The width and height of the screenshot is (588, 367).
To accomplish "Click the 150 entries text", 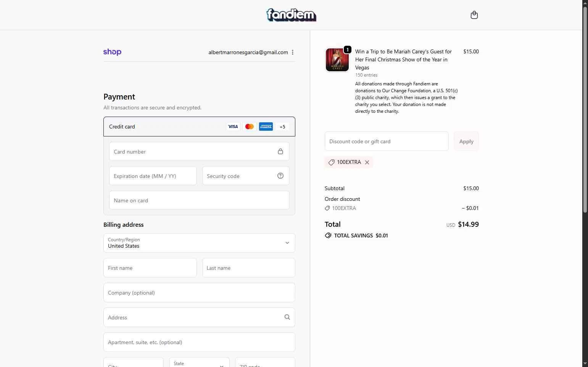I will pyautogui.click(x=366, y=75).
